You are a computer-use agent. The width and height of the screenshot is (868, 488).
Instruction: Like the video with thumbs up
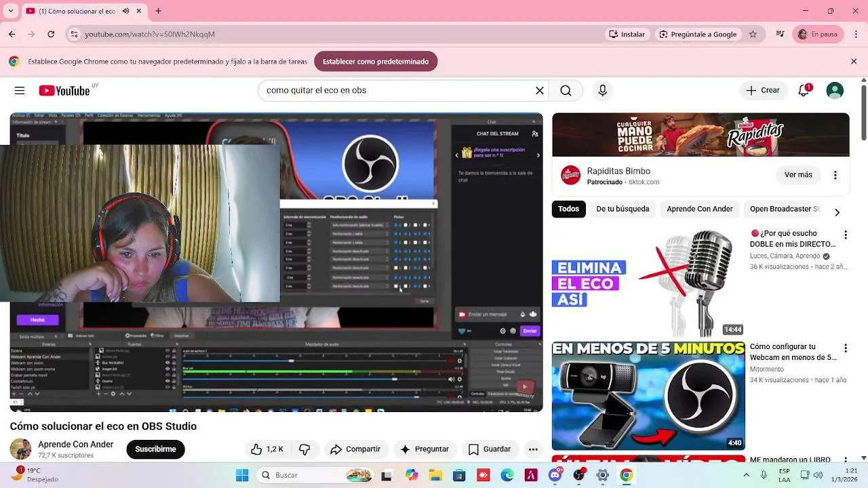[267, 449]
